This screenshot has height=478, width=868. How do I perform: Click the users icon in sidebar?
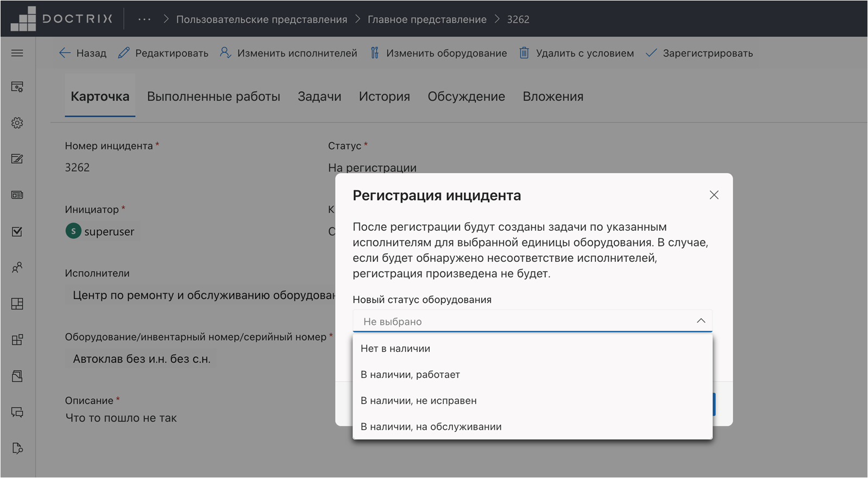(17, 267)
